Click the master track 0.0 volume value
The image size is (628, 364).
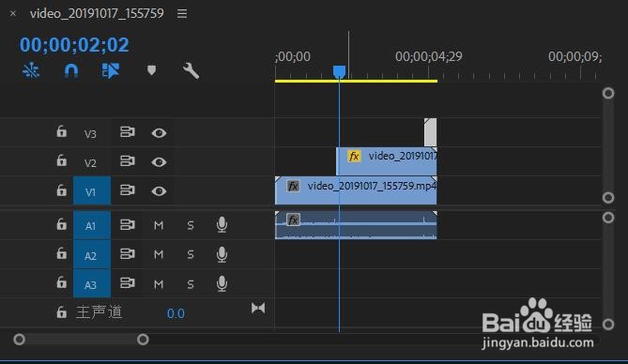pyautogui.click(x=176, y=313)
